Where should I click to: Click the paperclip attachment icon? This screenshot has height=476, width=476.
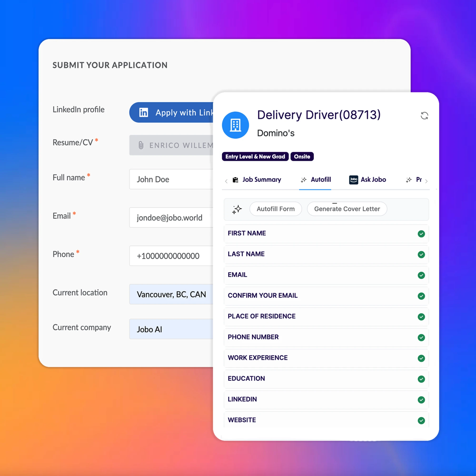141,145
